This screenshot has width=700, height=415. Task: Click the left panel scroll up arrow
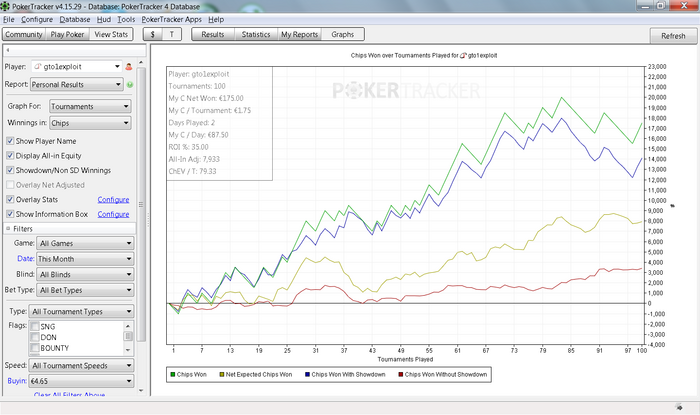tap(141, 62)
